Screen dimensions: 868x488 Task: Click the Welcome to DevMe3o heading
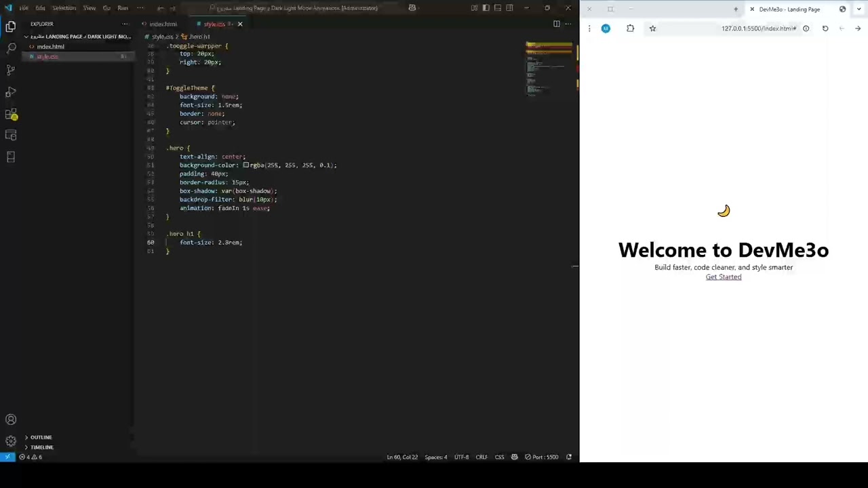(x=724, y=250)
